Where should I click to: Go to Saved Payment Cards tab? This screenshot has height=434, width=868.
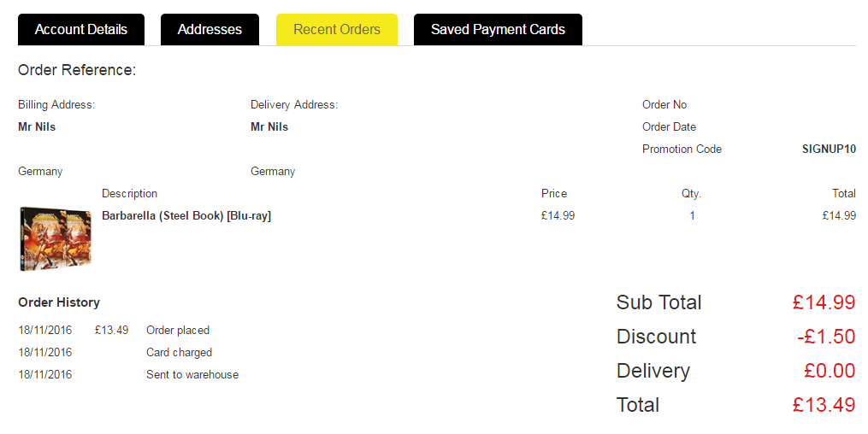tap(498, 30)
